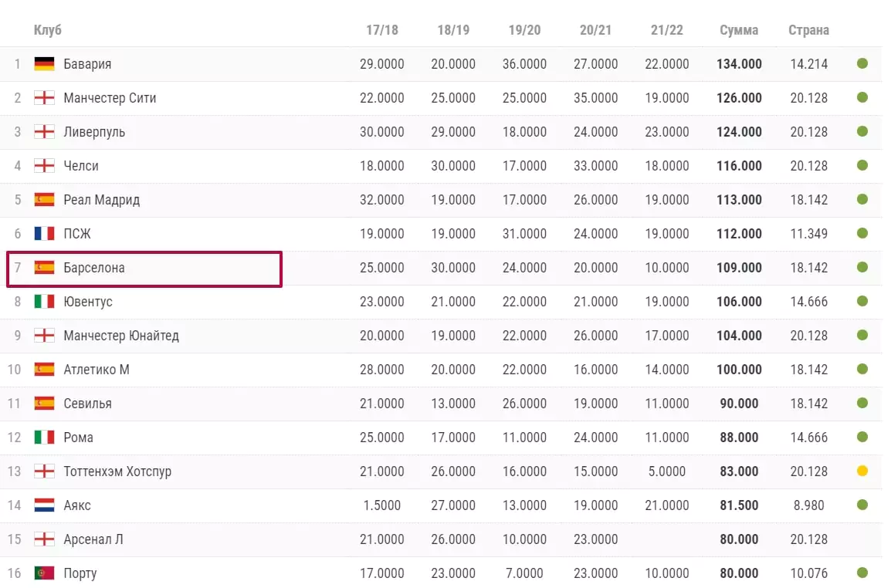Select the 109.000 total for Барселона
Viewport: 891px width, 588px height.
[739, 268]
